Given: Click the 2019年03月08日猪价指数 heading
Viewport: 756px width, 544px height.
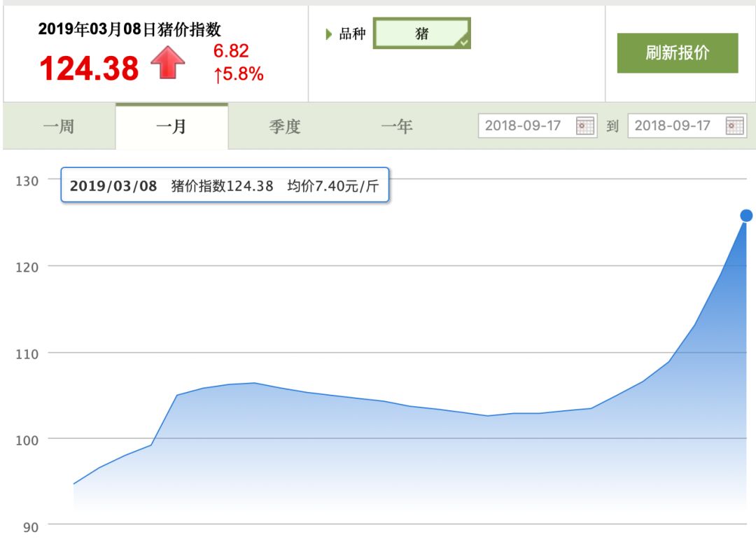Looking at the screenshot, I should [x=129, y=29].
